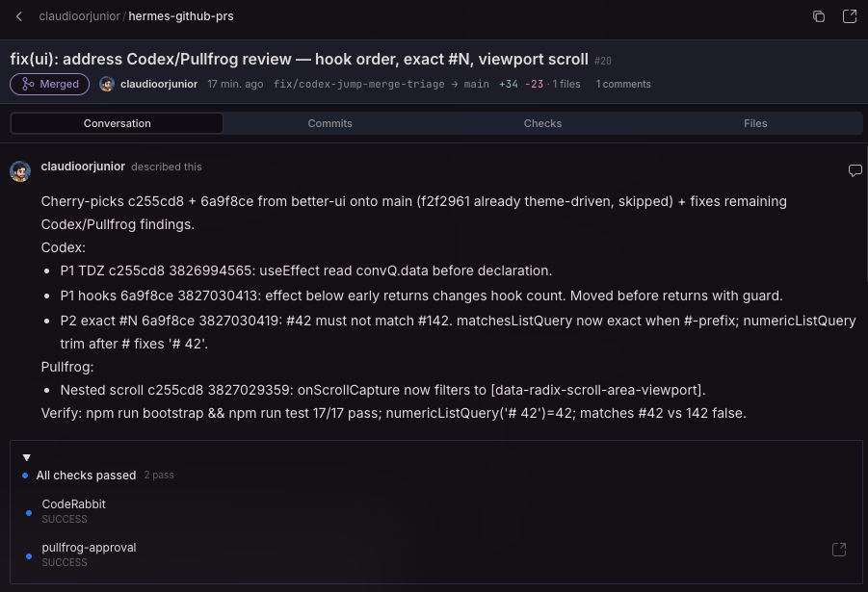Click the 'Codex:' heading line
This screenshot has height=592, width=868.
(x=64, y=247)
